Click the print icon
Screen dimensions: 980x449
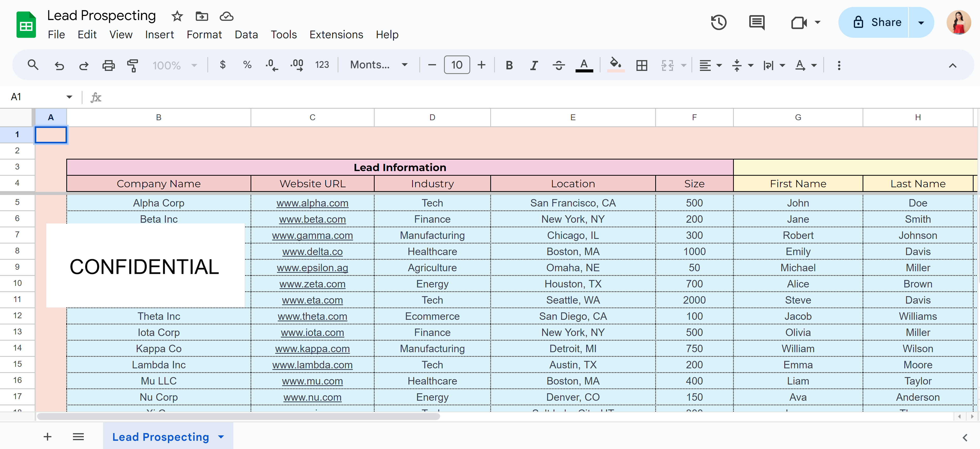pos(108,66)
